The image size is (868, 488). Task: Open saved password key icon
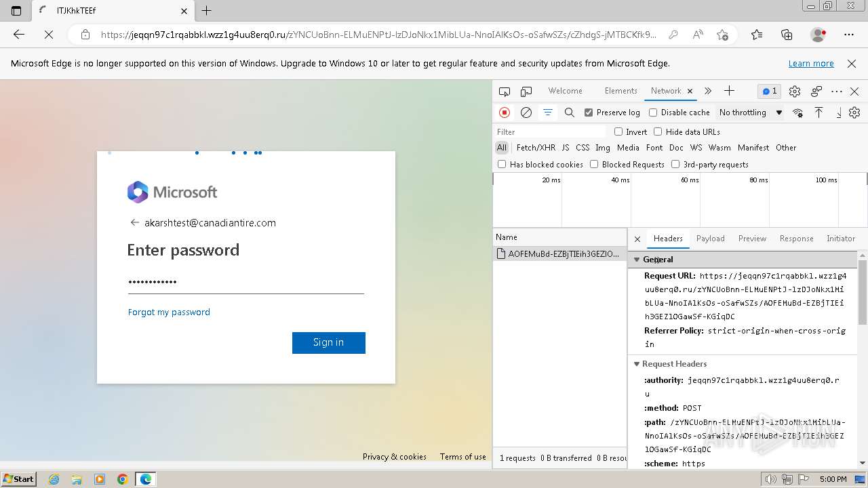pyautogui.click(x=673, y=35)
